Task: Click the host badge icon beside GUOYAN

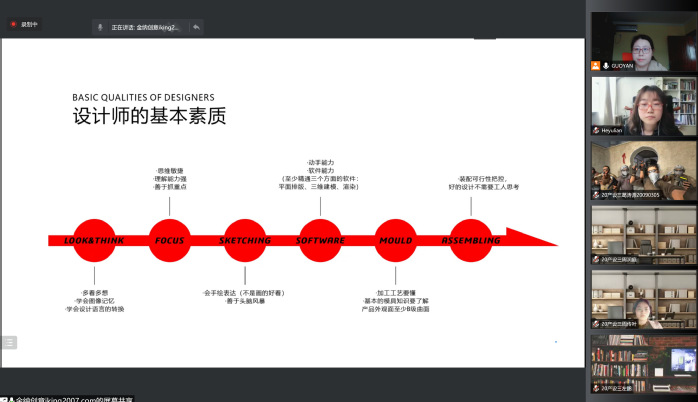Action: [596, 66]
